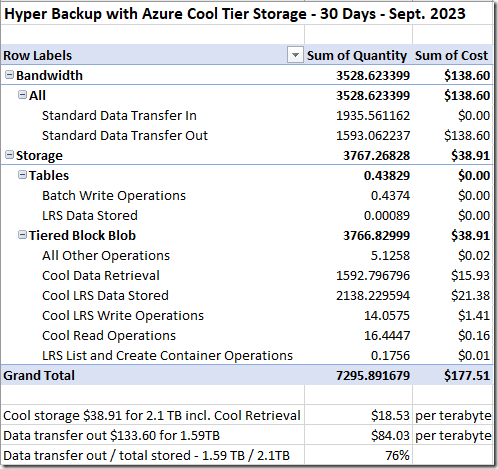Click cost $21.38
Screen dimensions: 498x469
470,296
